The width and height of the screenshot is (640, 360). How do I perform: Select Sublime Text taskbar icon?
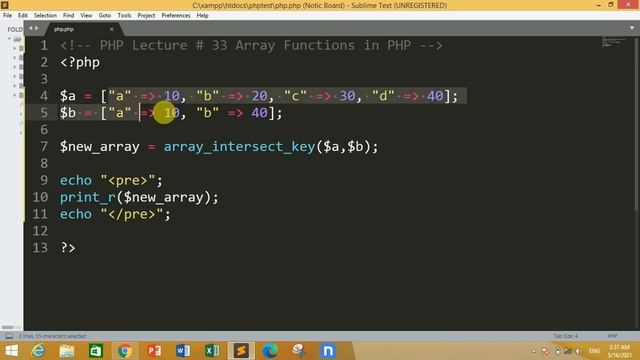point(241,351)
